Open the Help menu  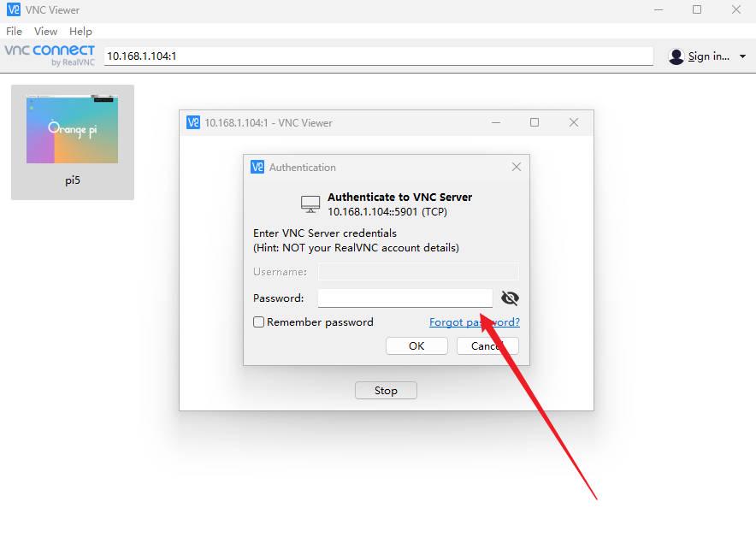(80, 32)
